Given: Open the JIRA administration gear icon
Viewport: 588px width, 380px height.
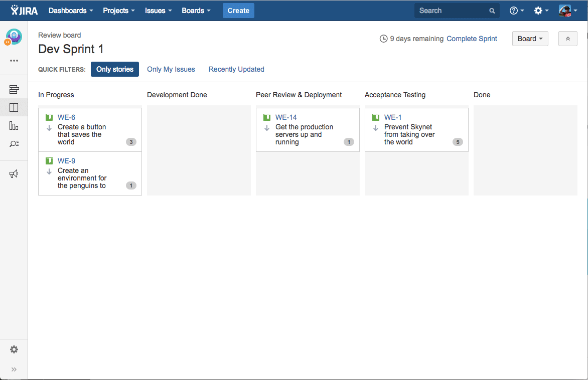Looking at the screenshot, I should (538, 10).
